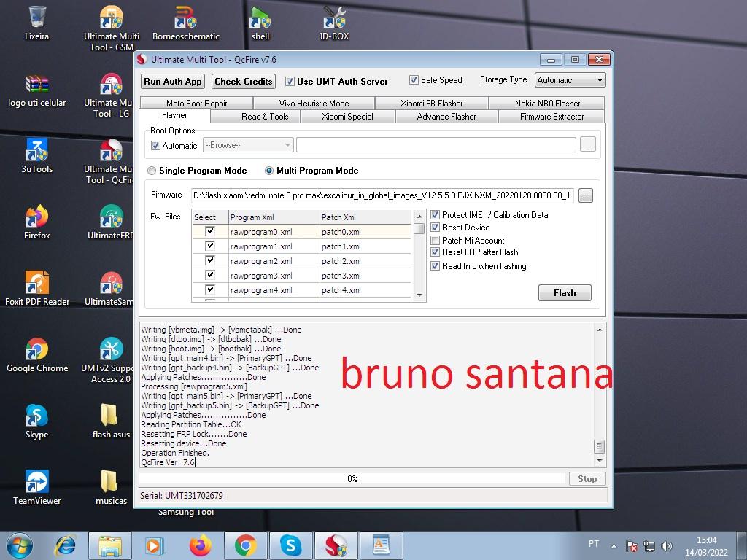Open Windows Start menu orb
Screen dimensions: 747x560
click(x=20, y=545)
